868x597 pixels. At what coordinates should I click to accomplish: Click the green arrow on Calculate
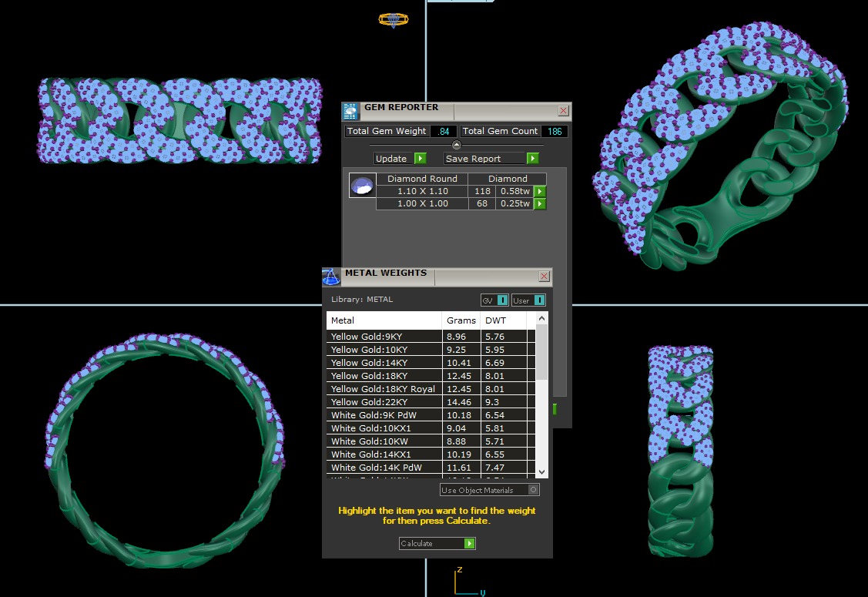[x=469, y=544]
